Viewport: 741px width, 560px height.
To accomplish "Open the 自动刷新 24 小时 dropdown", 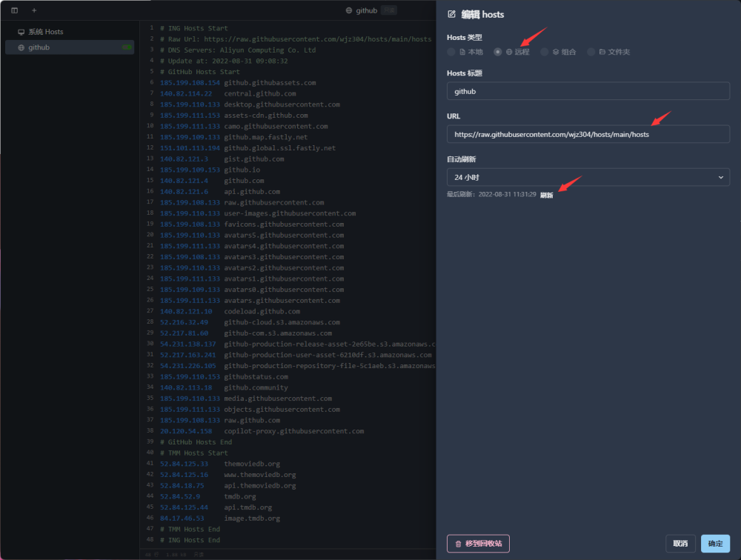I will (588, 177).
